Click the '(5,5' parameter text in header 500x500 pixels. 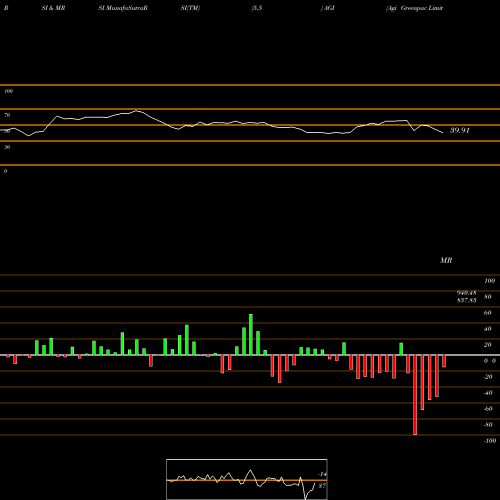tap(257, 8)
